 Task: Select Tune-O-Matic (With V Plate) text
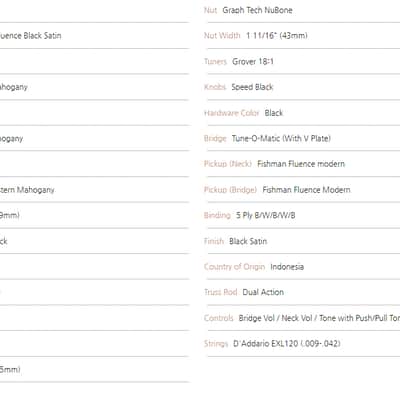point(281,138)
